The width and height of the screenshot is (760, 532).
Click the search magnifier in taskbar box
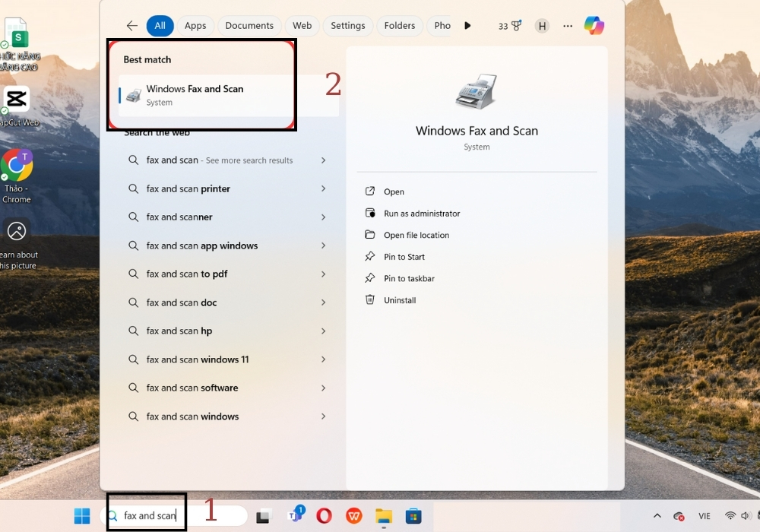pyautogui.click(x=112, y=516)
